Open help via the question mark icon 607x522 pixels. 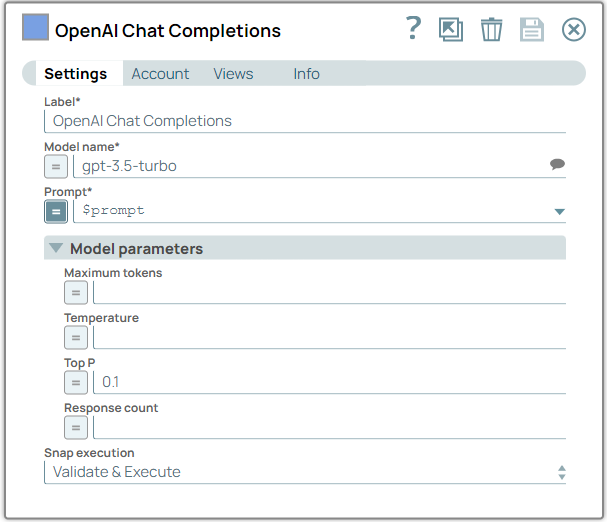coord(413,28)
